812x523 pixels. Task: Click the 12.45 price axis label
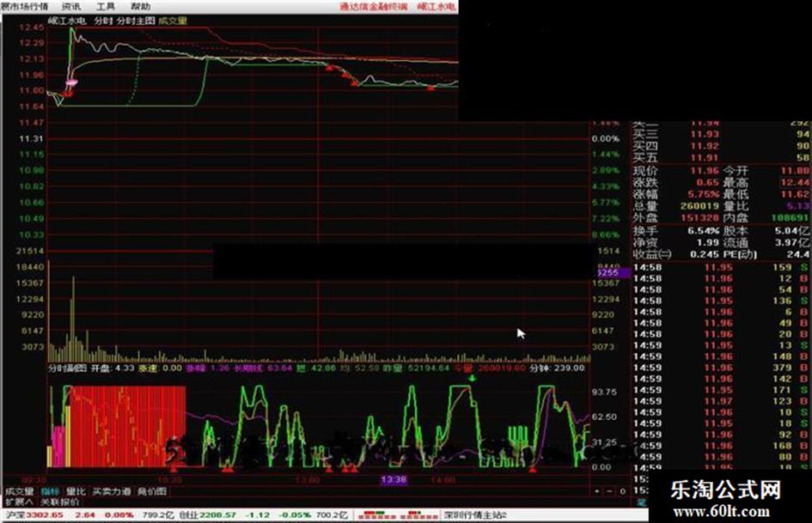tap(32, 27)
